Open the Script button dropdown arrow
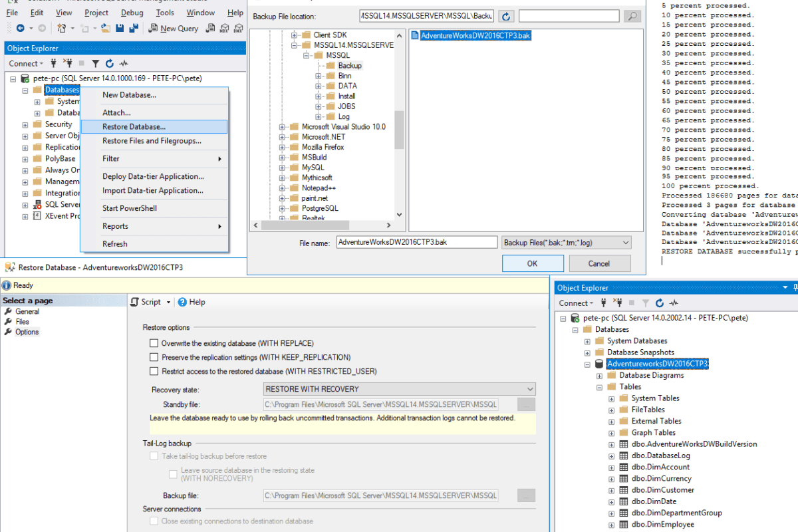Screen dimensions: 798x532 click(x=168, y=302)
